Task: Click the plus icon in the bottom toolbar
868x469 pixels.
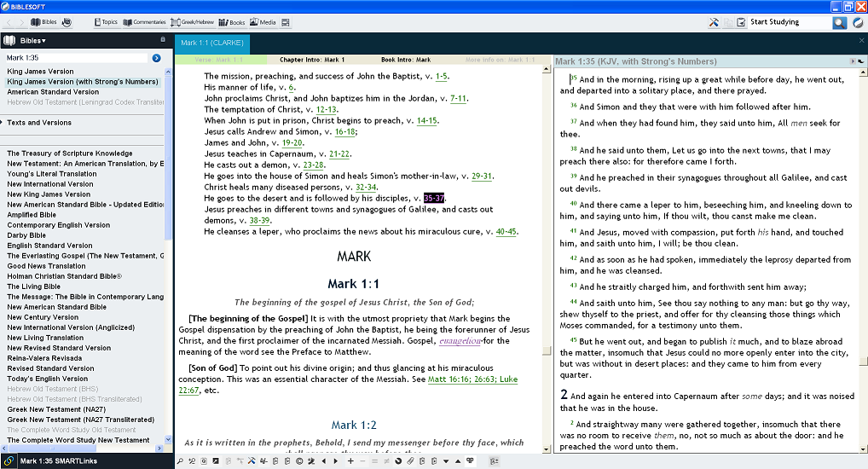Action: tap(350, 461)
